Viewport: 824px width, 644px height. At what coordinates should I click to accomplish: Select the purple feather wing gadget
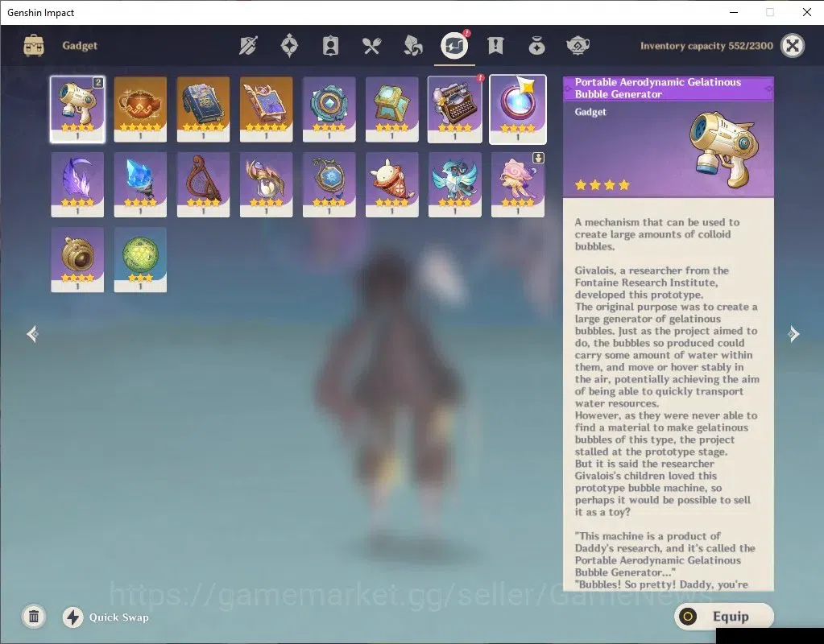[77, 184]
